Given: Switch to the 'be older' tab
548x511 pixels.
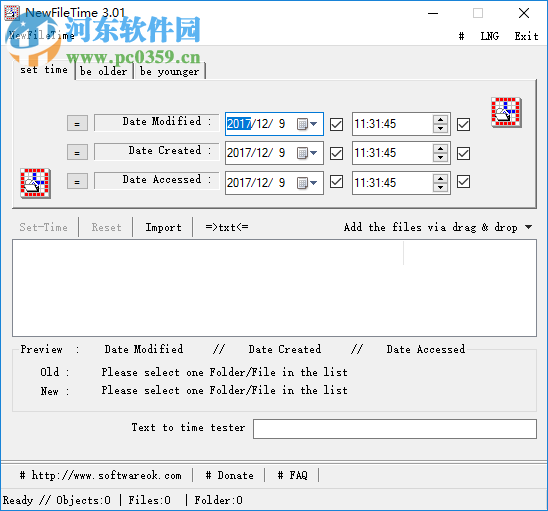Looking at the screenshot, I should pos(104,71).
